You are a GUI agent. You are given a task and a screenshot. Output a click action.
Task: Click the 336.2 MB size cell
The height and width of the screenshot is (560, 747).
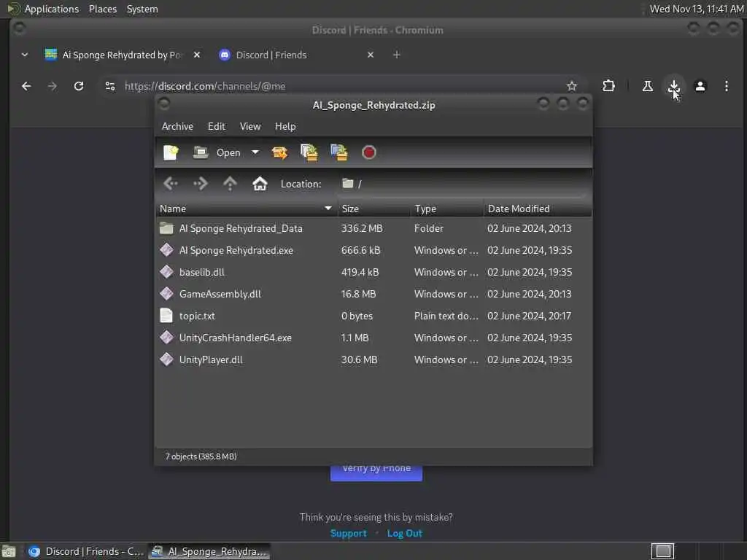362,228
